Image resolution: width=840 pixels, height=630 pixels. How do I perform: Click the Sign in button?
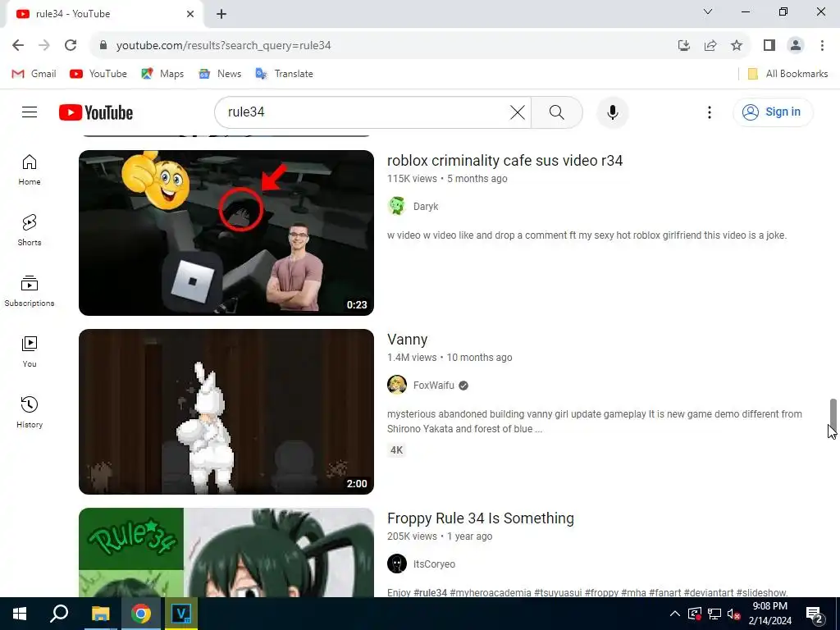(773, 112)
